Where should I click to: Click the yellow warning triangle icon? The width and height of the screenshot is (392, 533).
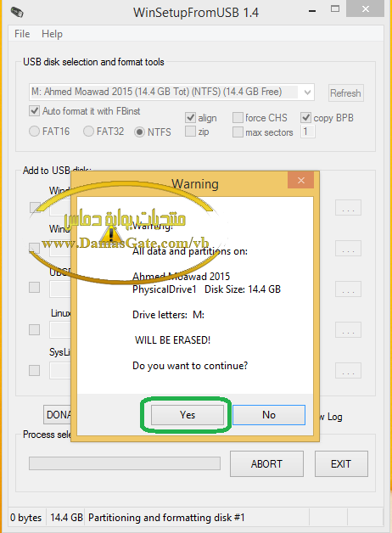[x=111, y=234]
